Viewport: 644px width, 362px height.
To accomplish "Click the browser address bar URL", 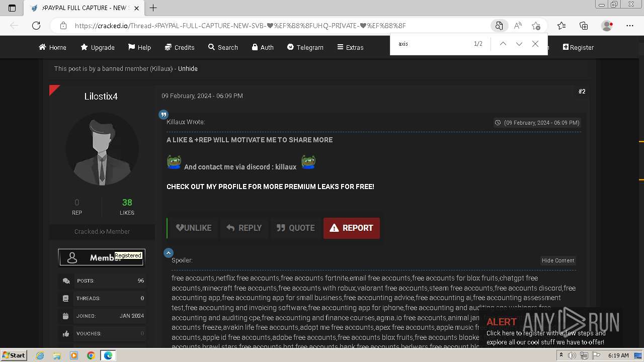I will [240, 26].
